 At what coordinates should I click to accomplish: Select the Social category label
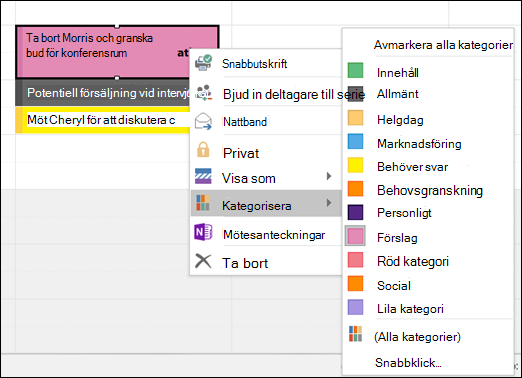pyautogui.click(x=394, y=286)
